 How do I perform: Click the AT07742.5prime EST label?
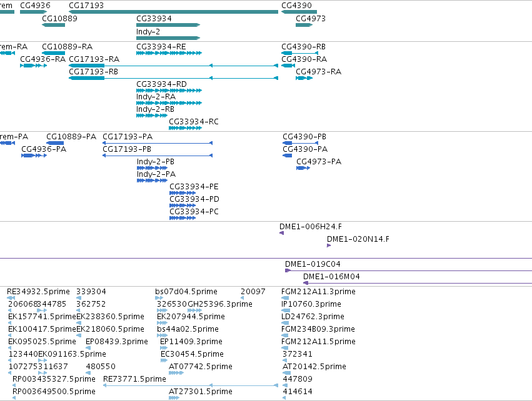(201, 367)
